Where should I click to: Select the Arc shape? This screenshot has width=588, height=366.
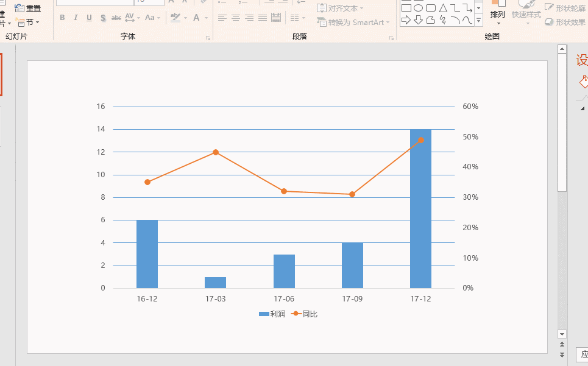(455, 20)
